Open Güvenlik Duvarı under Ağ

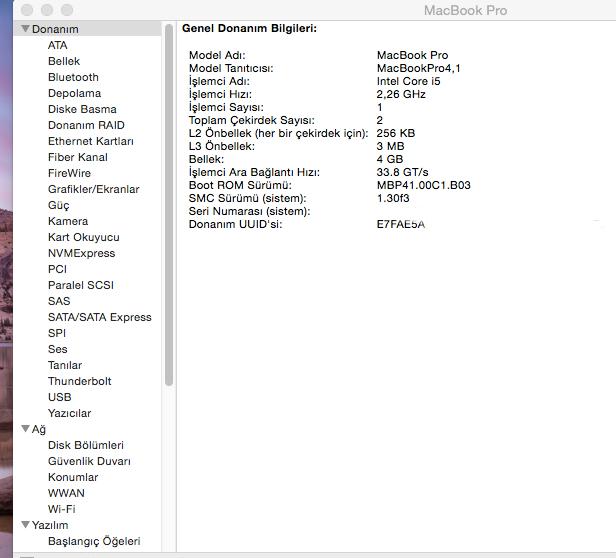click(x=89, y=461)
